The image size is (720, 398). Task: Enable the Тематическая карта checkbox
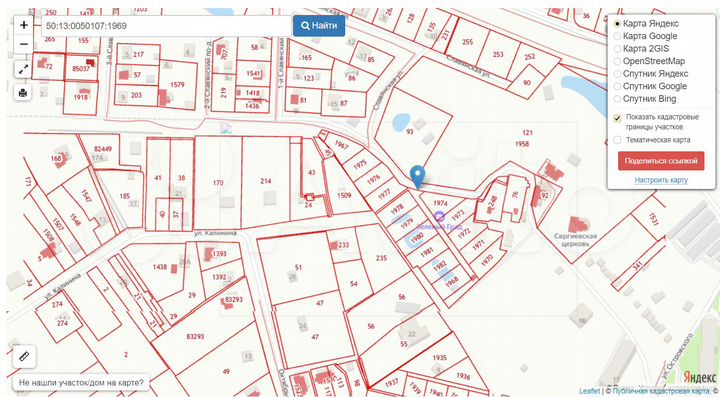tap(618, 140)
